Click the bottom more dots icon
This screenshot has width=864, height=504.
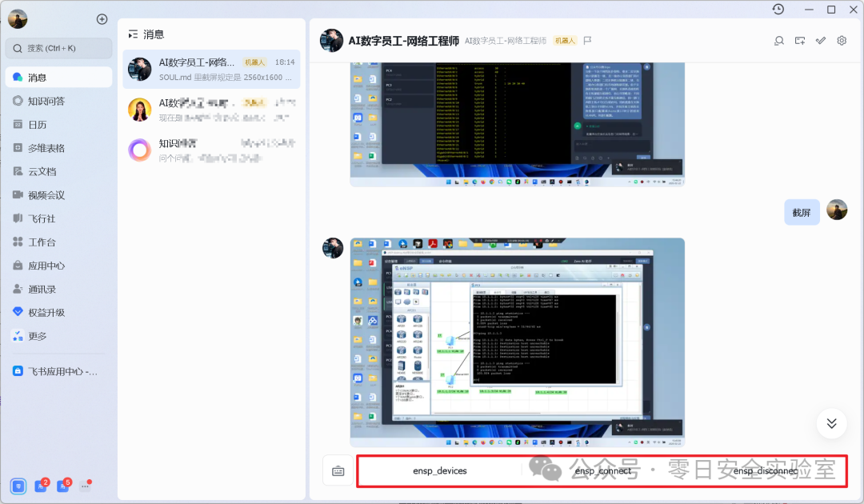(x=86, y=486)
